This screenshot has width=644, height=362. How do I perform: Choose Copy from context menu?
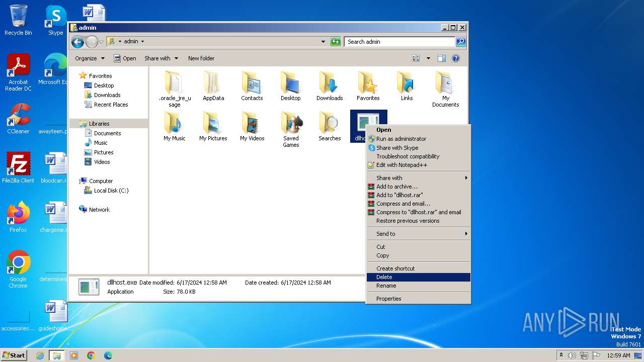pos(418,255)
